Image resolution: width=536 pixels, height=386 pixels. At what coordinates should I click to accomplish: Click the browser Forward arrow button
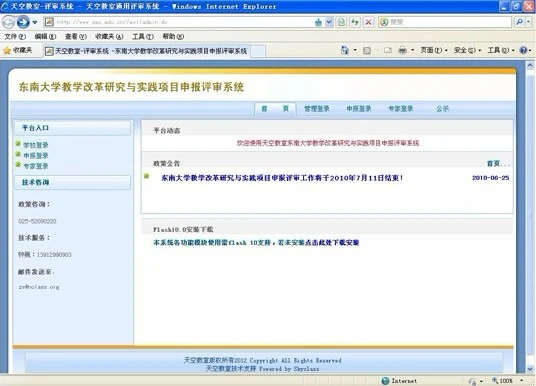tap(23, 22)
